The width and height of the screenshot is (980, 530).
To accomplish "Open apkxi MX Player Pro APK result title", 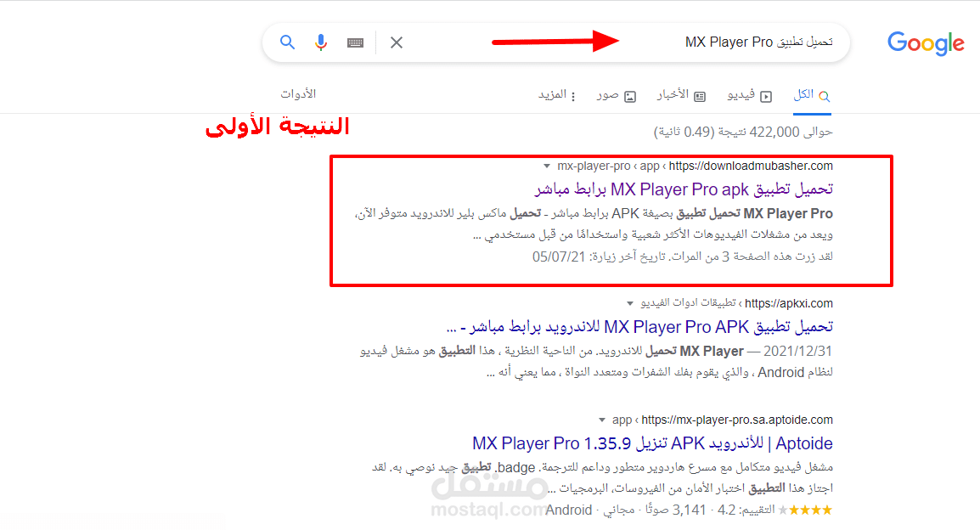I will pyautogui.click(x=639, y=327).
